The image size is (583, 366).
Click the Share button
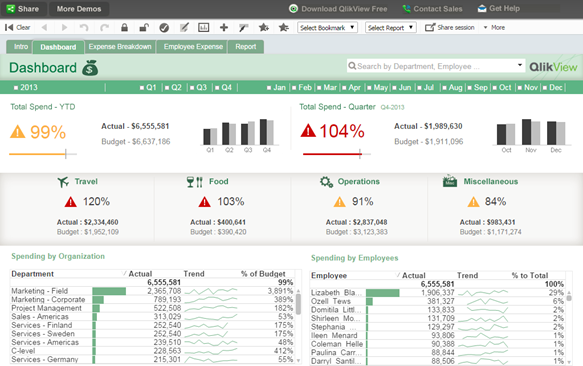[x=23, y=9]
